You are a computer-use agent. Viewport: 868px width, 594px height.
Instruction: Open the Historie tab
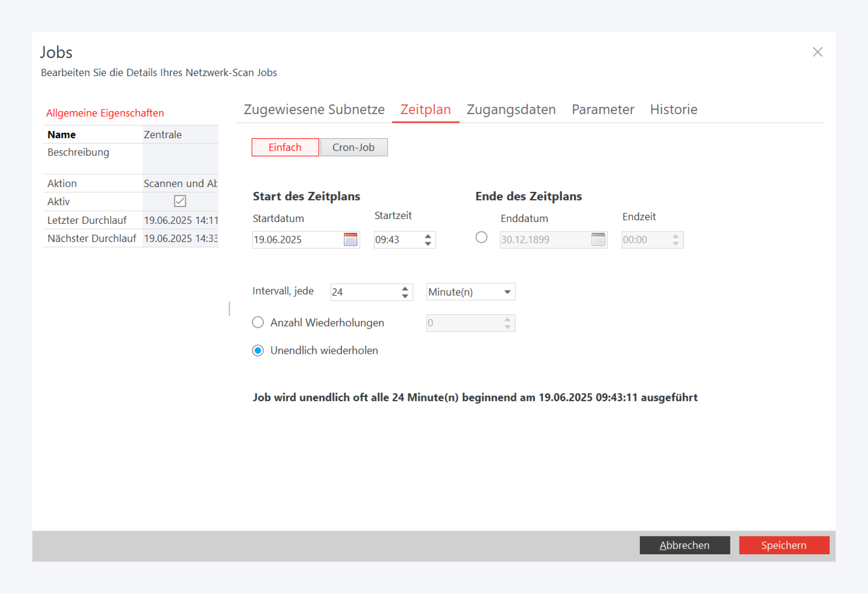pyautogui.click(x=673, y=110)
